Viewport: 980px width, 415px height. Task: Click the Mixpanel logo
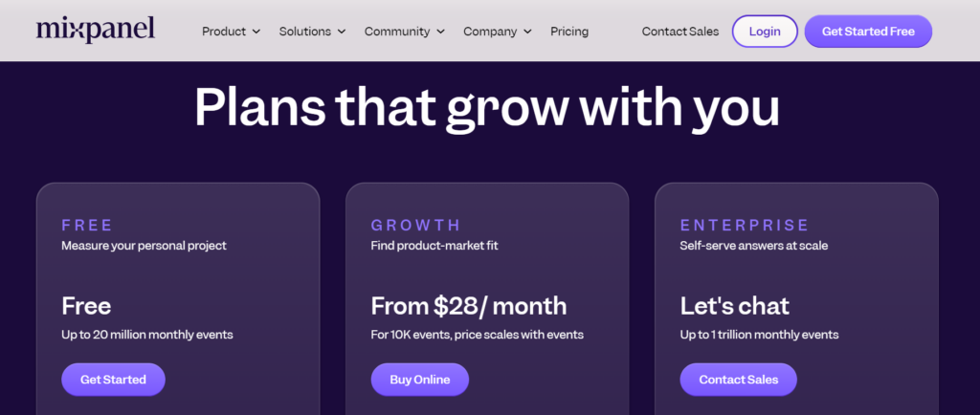pos(95,31)
